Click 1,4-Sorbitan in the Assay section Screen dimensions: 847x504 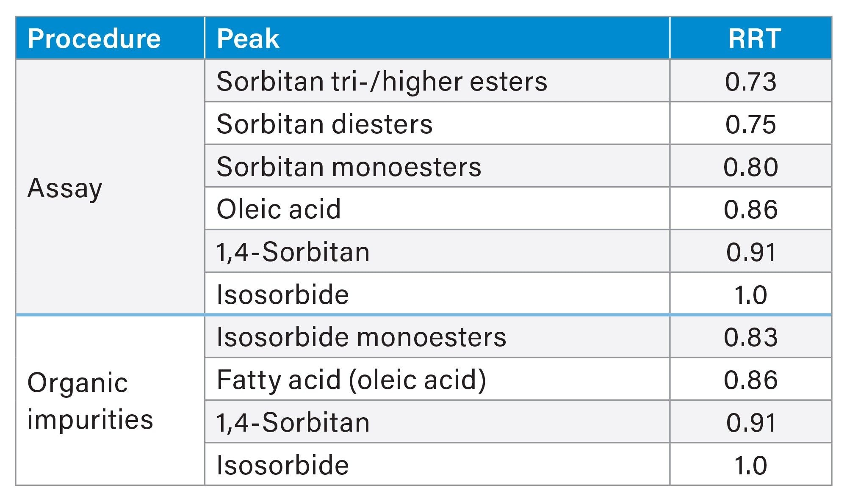293,252
